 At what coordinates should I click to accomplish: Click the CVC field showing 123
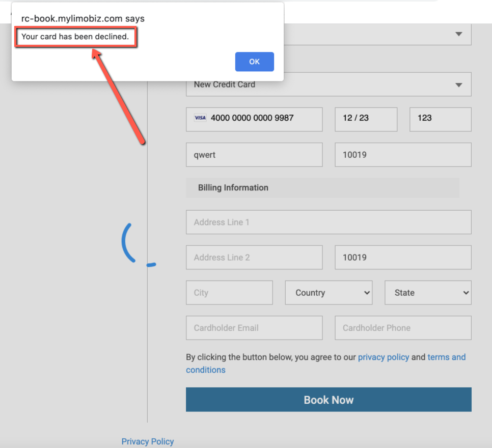440,118
